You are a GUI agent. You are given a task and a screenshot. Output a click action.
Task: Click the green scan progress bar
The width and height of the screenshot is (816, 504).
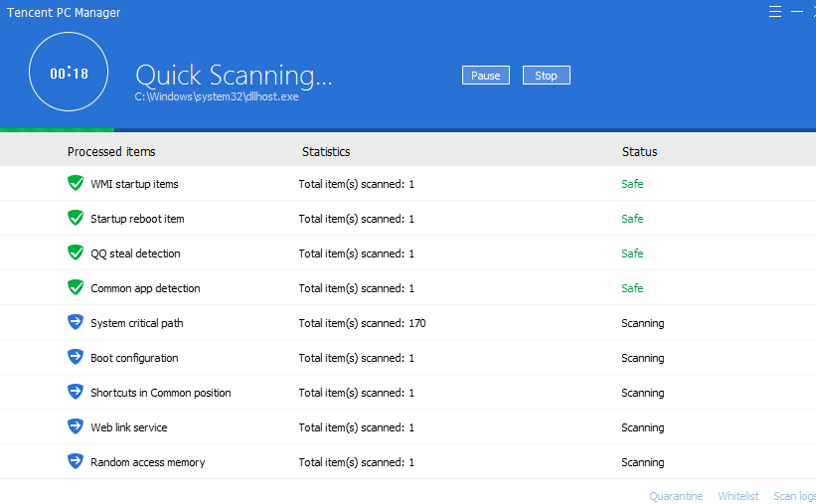(58, 129)
